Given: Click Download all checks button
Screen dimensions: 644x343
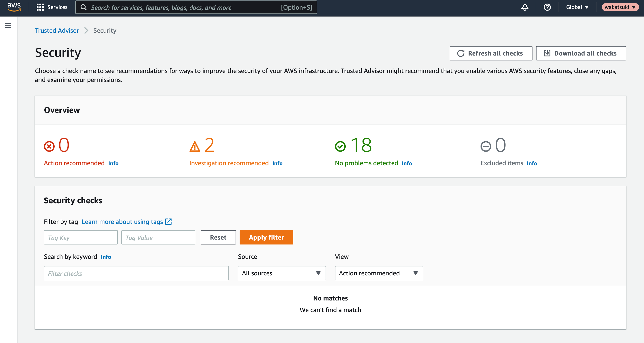Looking at the screenshot, I should point(581,53).
